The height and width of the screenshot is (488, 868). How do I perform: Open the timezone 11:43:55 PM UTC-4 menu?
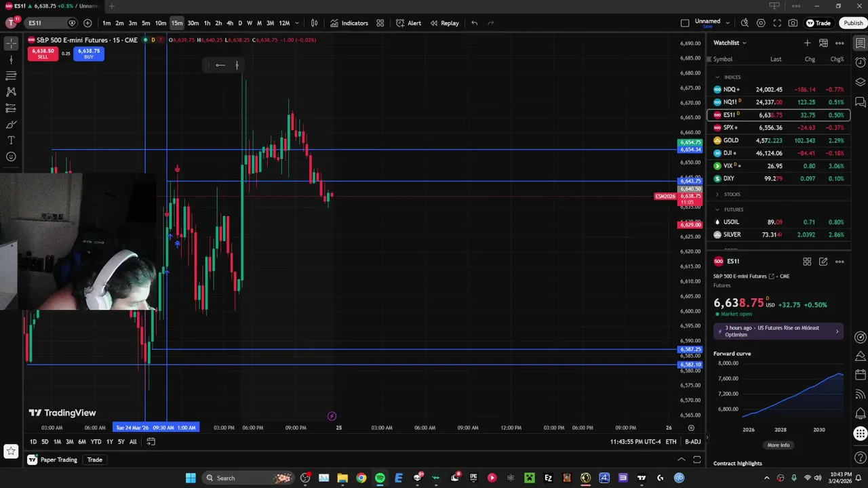[635, 442]
